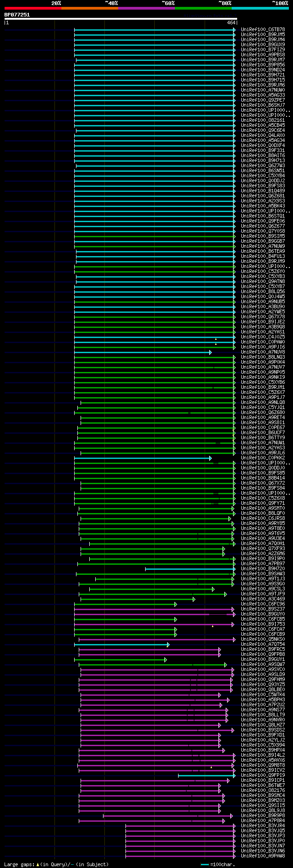Click the Large gaps legend text
This screenshot has width=293, height=868.
56,864
